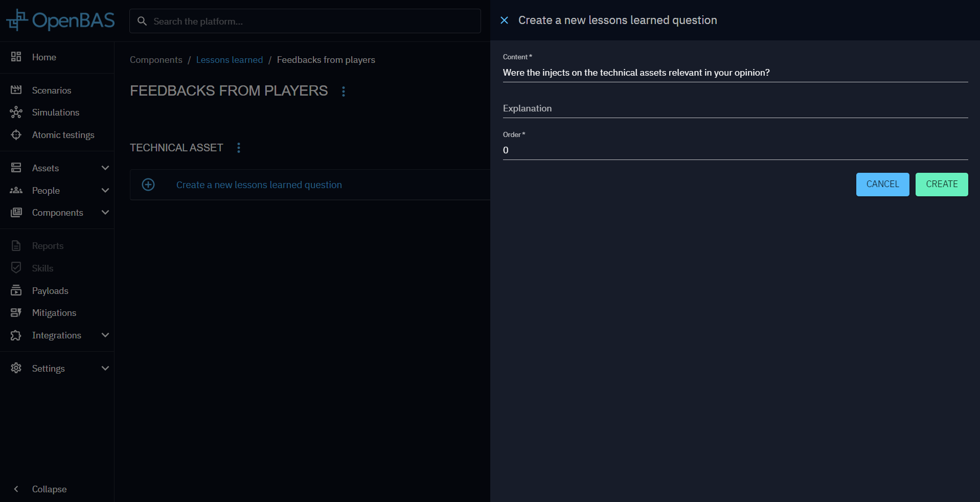Close the create question panel
Image resolution: width=980 pixels, height=502 pixels.
tap(504, 20)
